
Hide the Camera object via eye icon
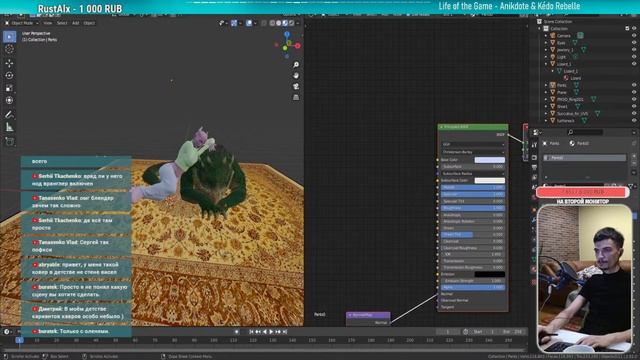pos(634,36)
